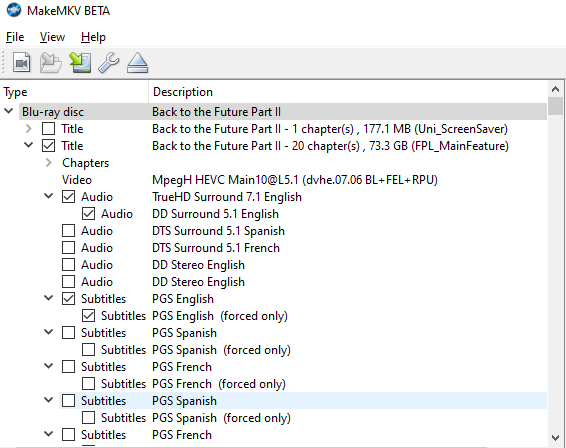Uncheck PGS English forced only subtitles

click(x=88, y=316)
